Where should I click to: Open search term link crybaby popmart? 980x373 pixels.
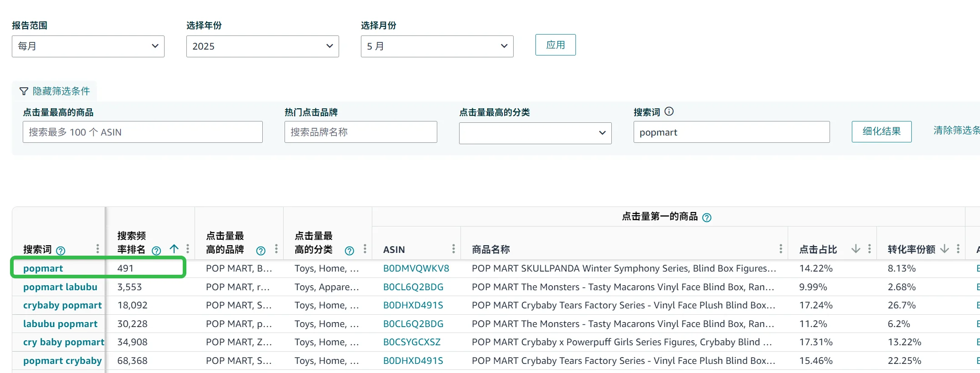pyautogui.click(x=62, y=305)
